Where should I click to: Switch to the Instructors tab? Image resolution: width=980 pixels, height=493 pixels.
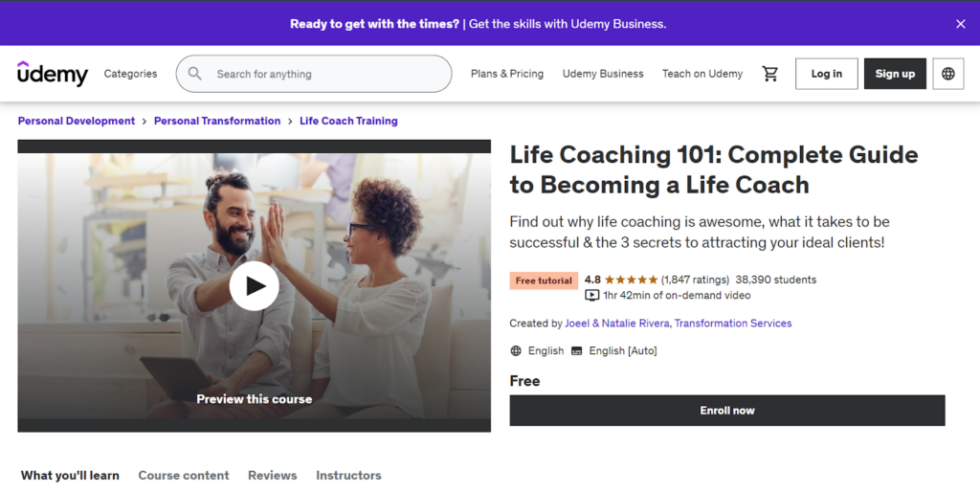(348, 476)
